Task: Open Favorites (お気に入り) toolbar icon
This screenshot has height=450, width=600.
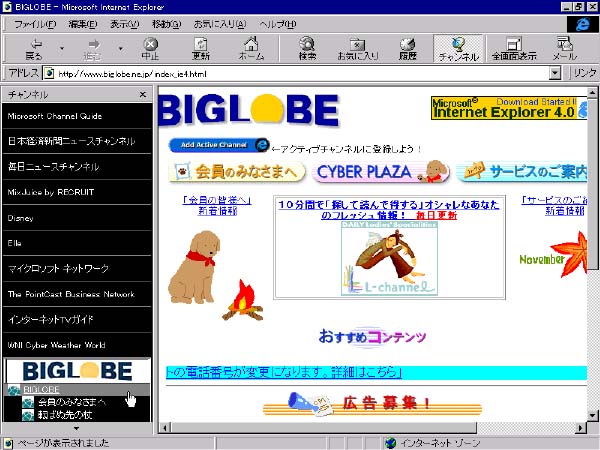Action: 358,49
